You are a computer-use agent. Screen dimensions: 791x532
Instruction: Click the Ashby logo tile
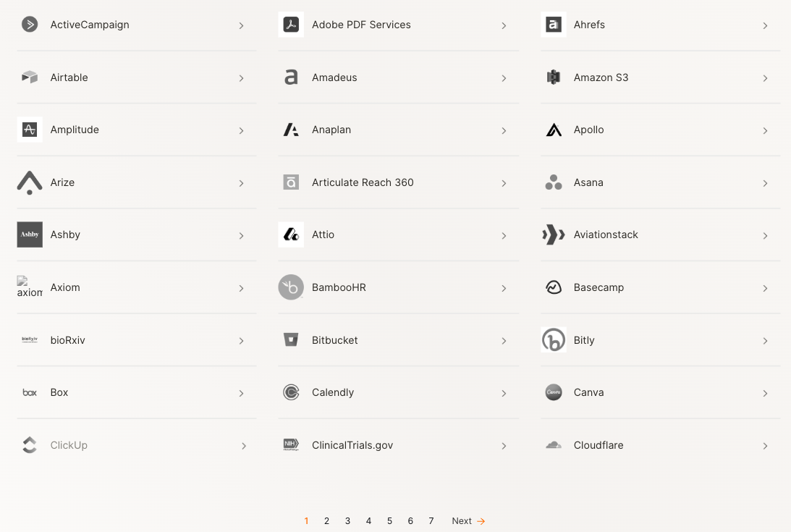pos(30,235)
